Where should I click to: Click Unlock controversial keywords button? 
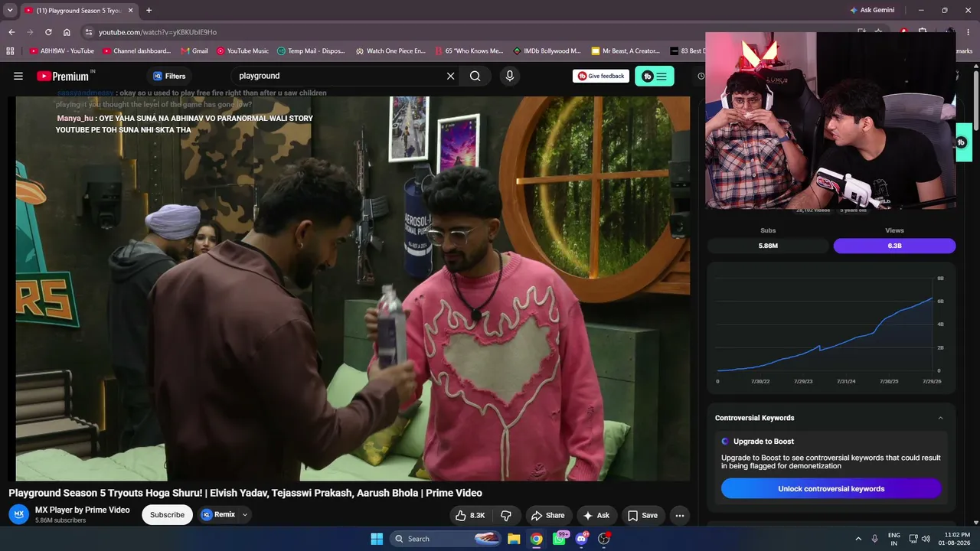(x=831, y=488)
